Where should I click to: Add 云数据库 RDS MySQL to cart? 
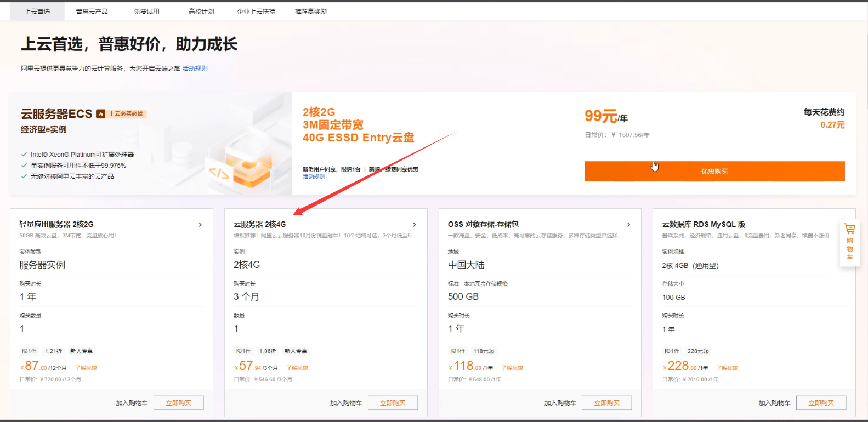775,403
